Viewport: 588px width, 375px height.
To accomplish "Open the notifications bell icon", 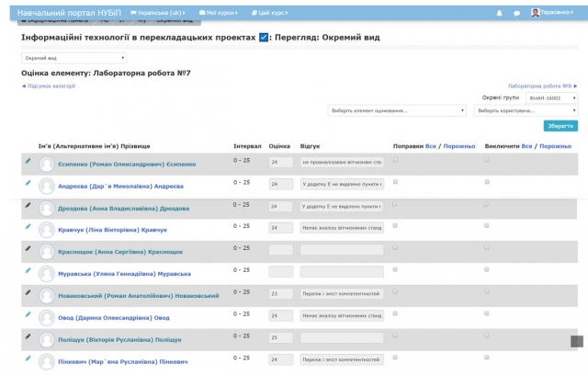I will point(500,14).
